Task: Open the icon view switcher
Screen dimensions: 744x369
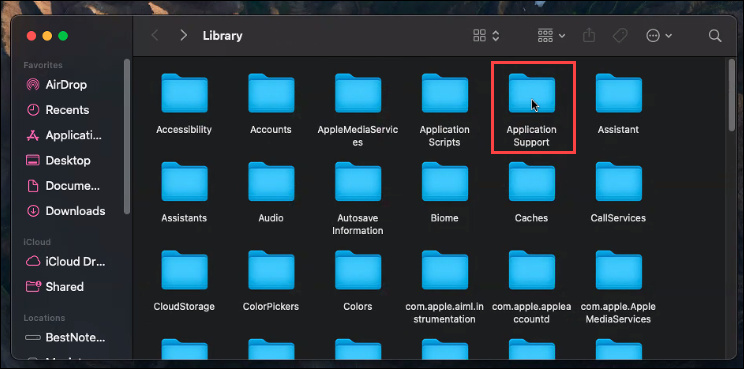Action: point(486,36)
